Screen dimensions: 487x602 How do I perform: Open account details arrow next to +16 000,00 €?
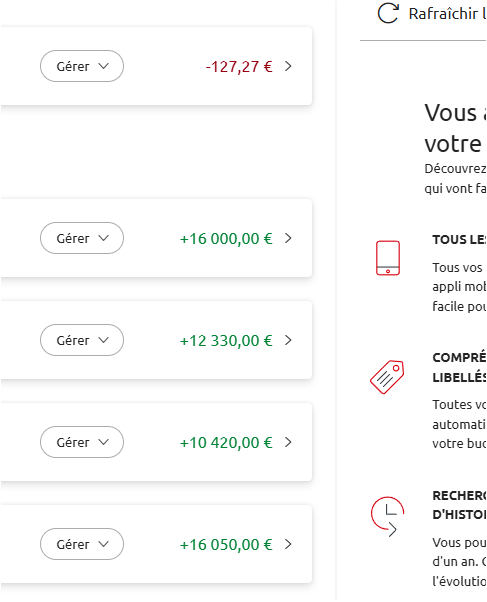pyautogui.click(x=288, y=238)
